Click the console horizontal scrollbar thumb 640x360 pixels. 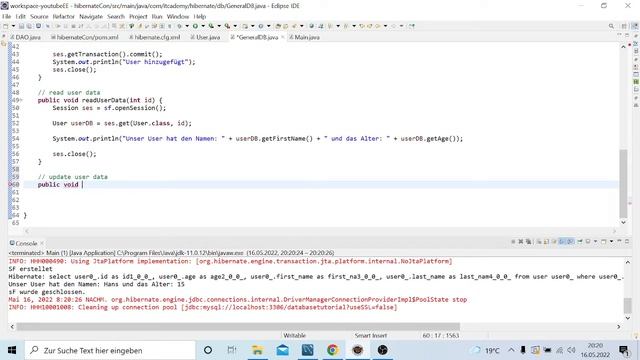click(x=238, y=327)
